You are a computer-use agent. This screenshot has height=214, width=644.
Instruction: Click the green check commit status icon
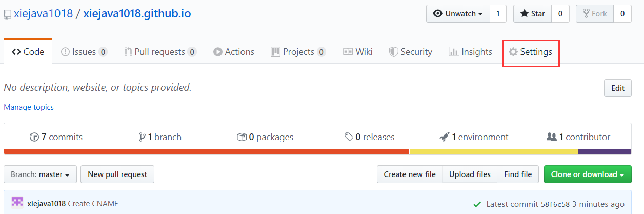coord(477,204)
